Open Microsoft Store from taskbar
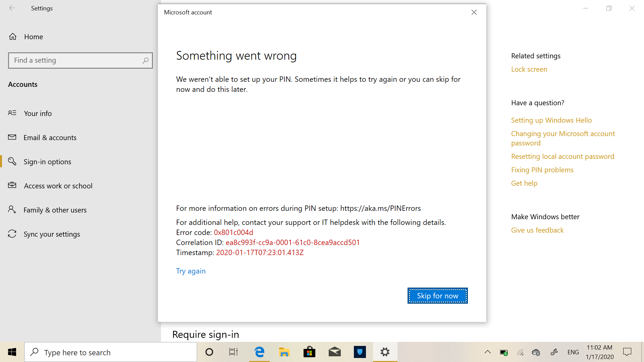 pyautogui.click(x=309, y=352)
